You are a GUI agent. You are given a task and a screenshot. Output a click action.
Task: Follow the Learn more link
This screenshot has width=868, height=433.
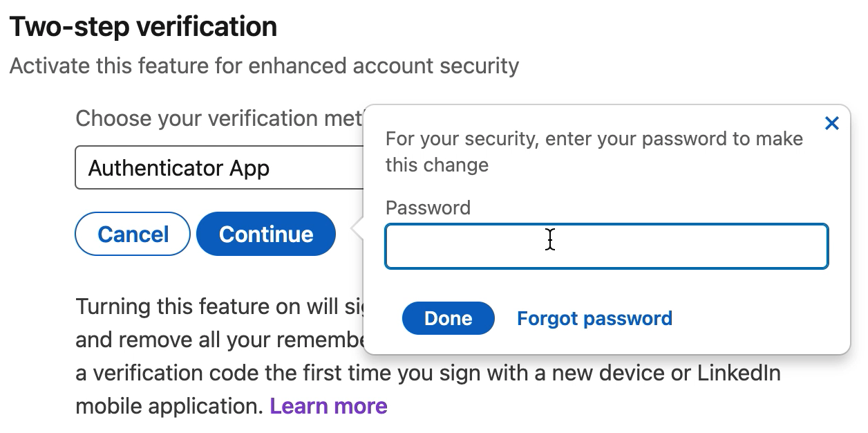click(328, 406)
